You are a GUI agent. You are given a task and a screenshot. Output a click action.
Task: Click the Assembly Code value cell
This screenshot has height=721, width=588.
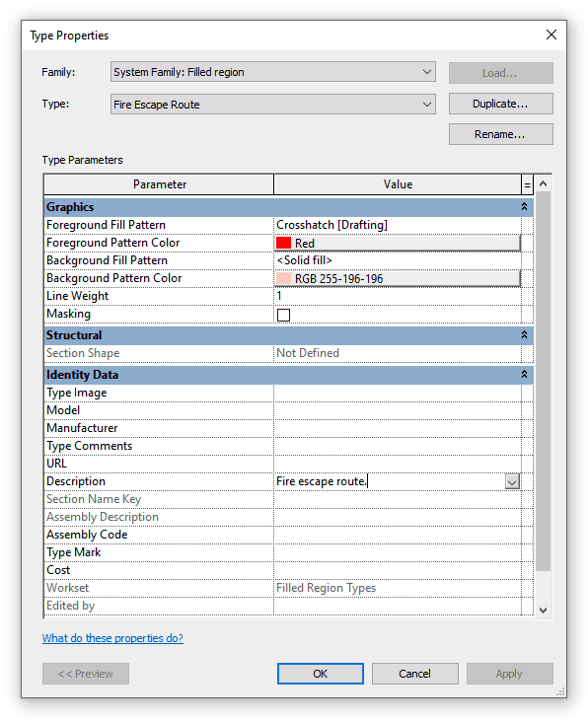click(x=398, y=535)
